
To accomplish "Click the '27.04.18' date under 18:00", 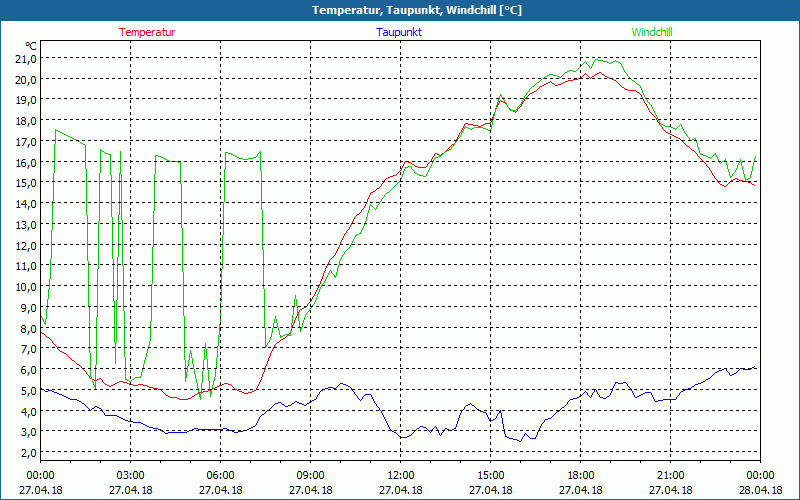I will pyautogui.click(x=581, y=490).
